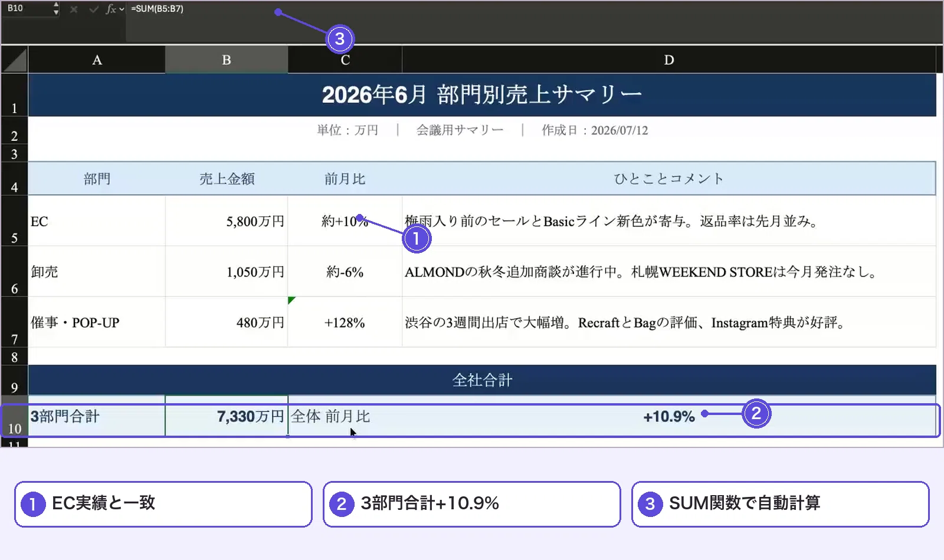Select column C header

click(345, 60)
